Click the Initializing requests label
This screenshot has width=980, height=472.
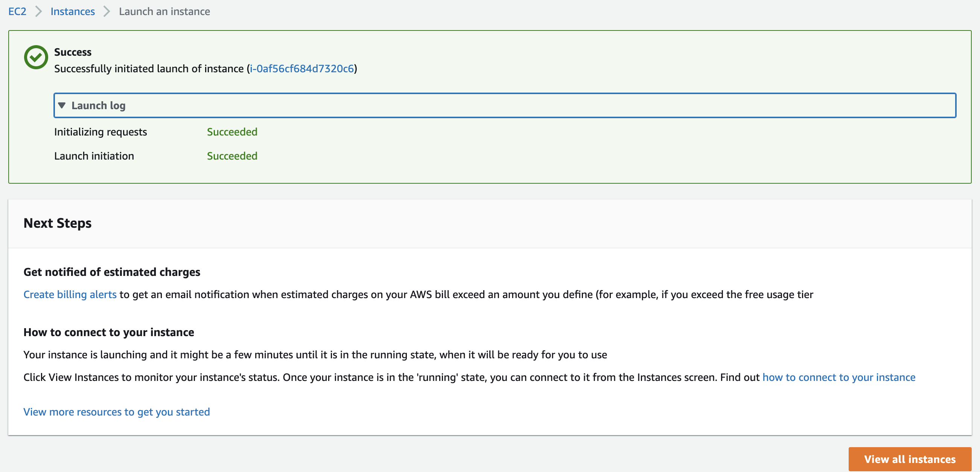[x=100, y=132]
